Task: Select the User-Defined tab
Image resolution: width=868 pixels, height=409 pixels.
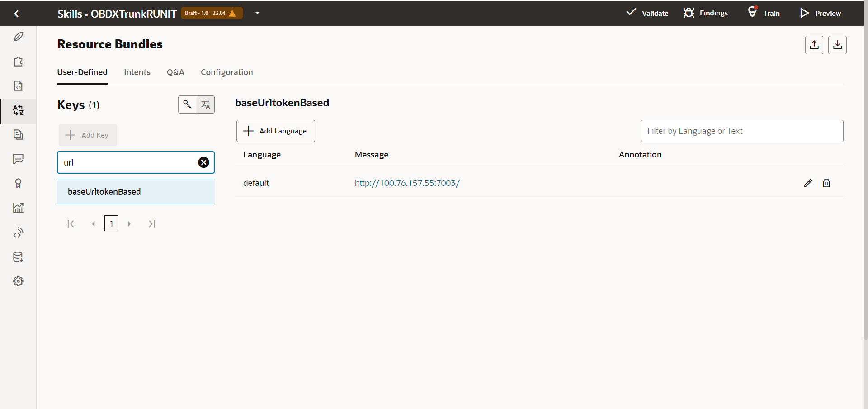Action: tap(82, 72)
